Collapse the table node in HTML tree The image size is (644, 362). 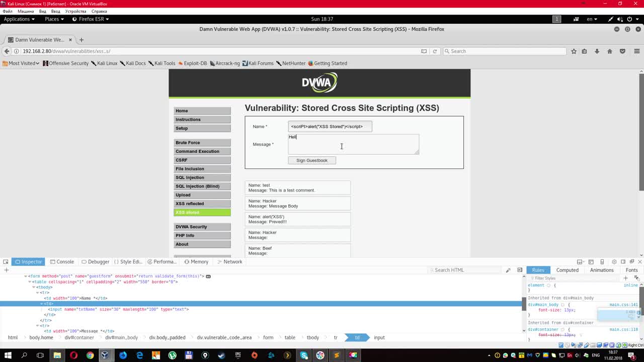(x=30, y=282)
